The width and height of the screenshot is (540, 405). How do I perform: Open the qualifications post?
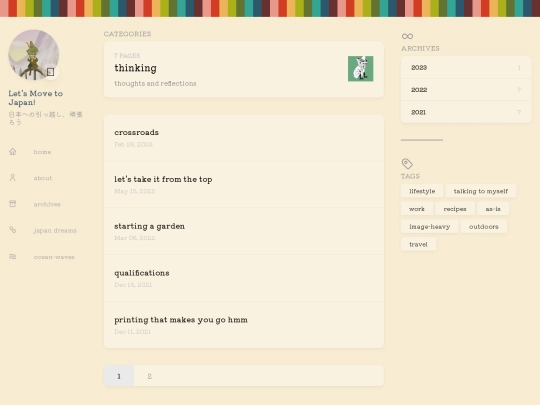(x=244, y=278)
